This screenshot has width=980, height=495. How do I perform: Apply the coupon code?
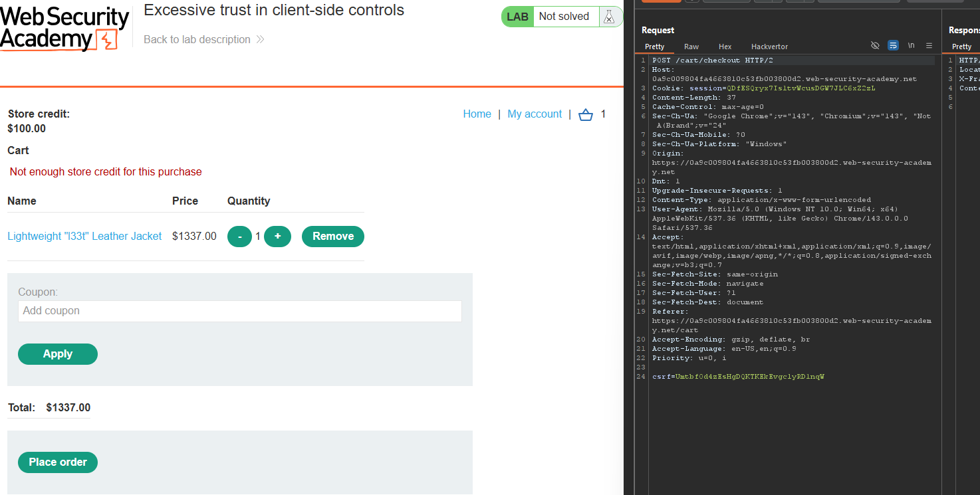click(58, 354)
